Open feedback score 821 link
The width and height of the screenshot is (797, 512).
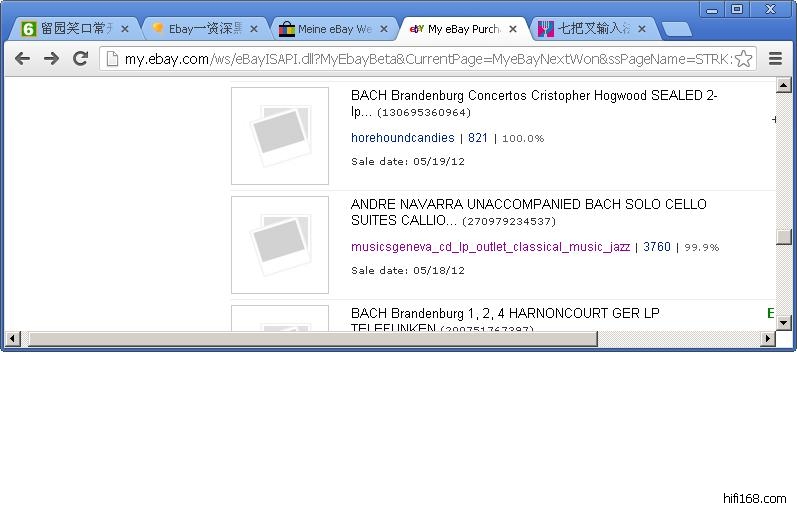point(478,138)
